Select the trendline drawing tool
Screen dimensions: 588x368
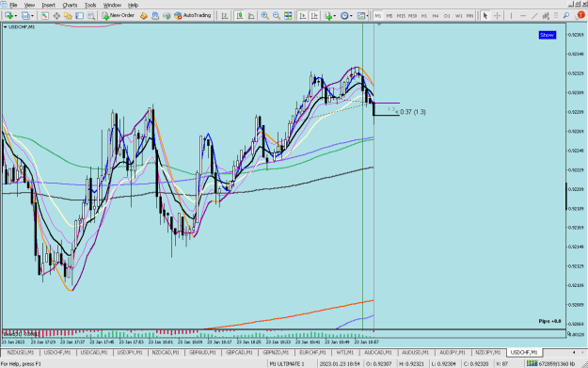tap(534, 16)
